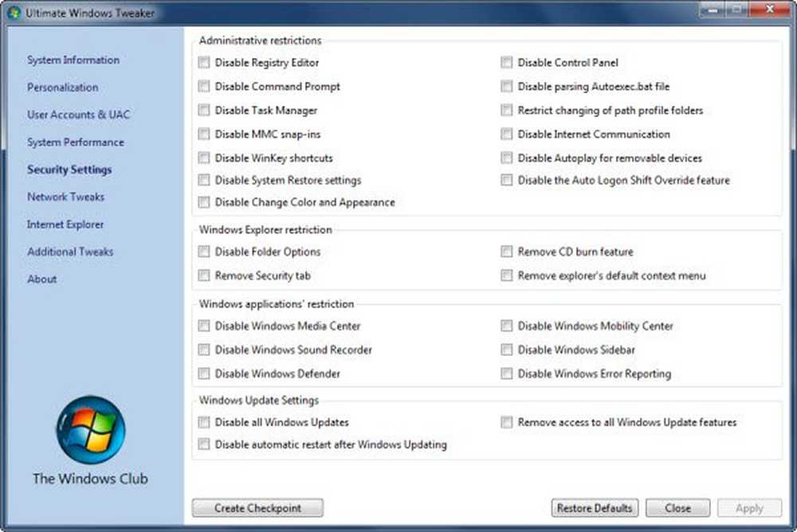The image size is (797, 532).
Task: Toggle Disable parsing Autoexec.bat file
Action: pos(507,86)
